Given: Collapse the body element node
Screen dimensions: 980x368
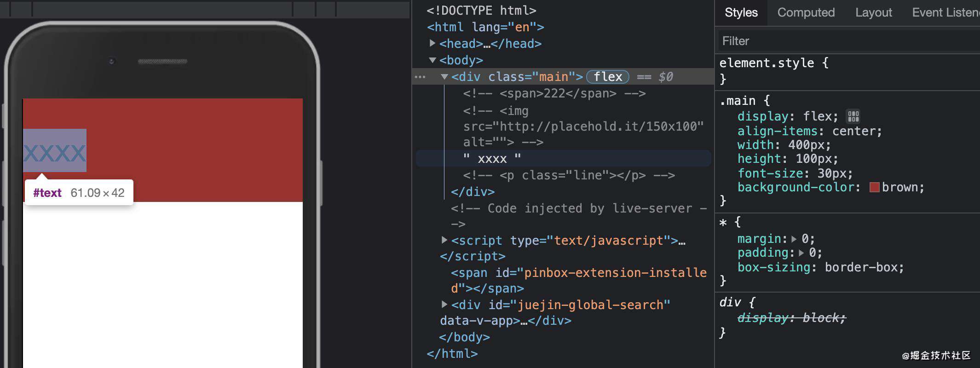Looking at the screenshot, I should 432,60.
